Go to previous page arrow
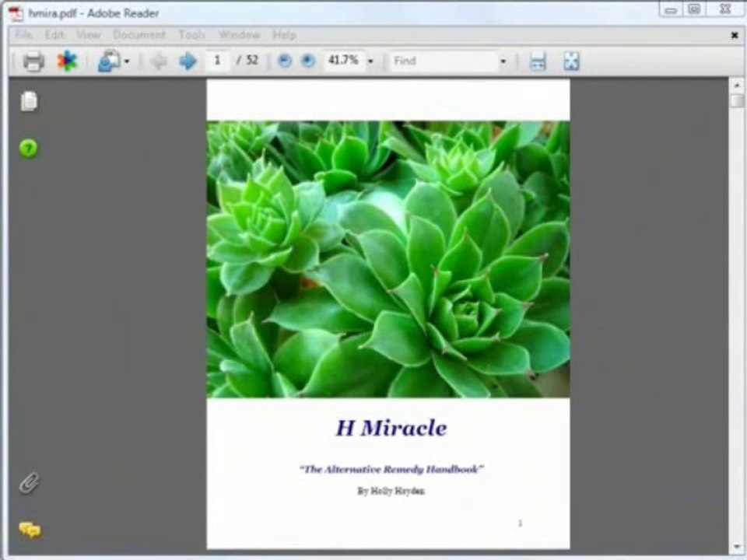The image size is (747, 560). [158, 61]
